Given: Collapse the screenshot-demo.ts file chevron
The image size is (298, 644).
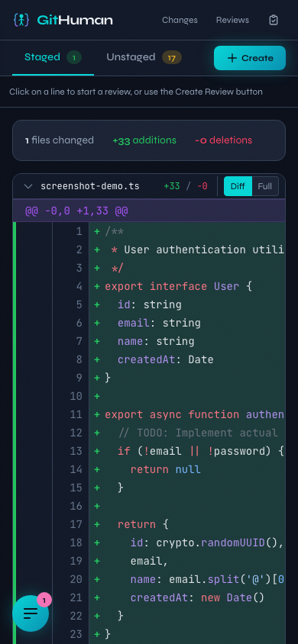Looking at the screenshot, I should [x=28, y=186].
